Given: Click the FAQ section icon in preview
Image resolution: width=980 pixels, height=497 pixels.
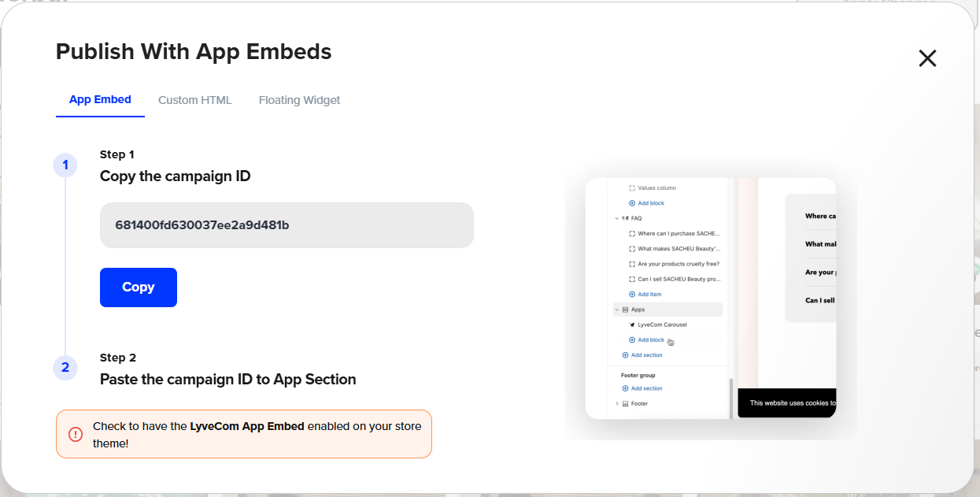Looking at the screenshot, I should [625, 218].
